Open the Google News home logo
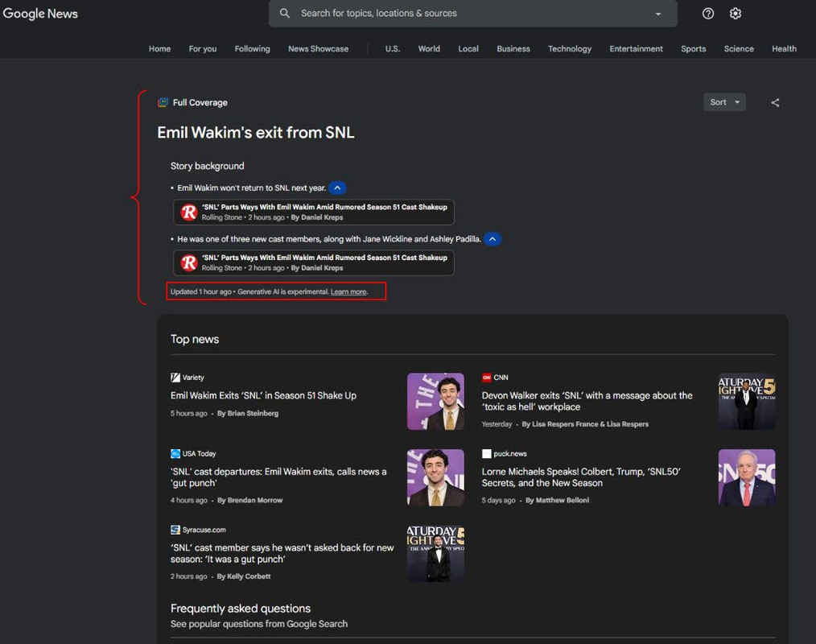 (x=40, y=14)
